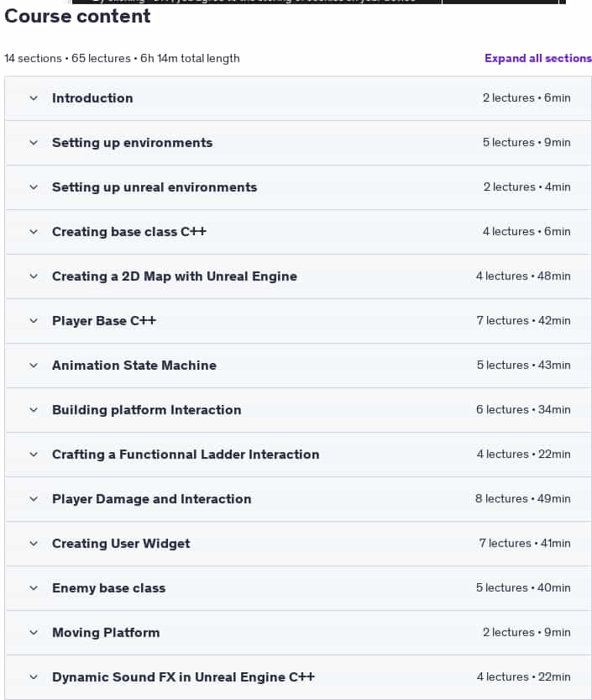
Task: Open the Introduction section title
Action: click(92, 97)
